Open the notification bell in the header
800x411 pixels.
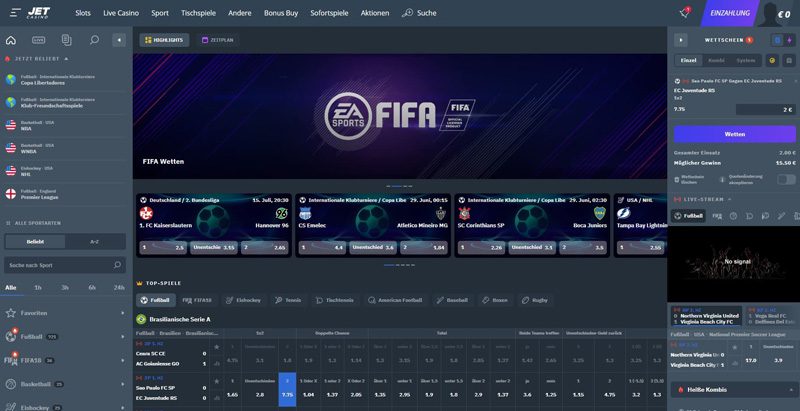[x=685, y=13]
